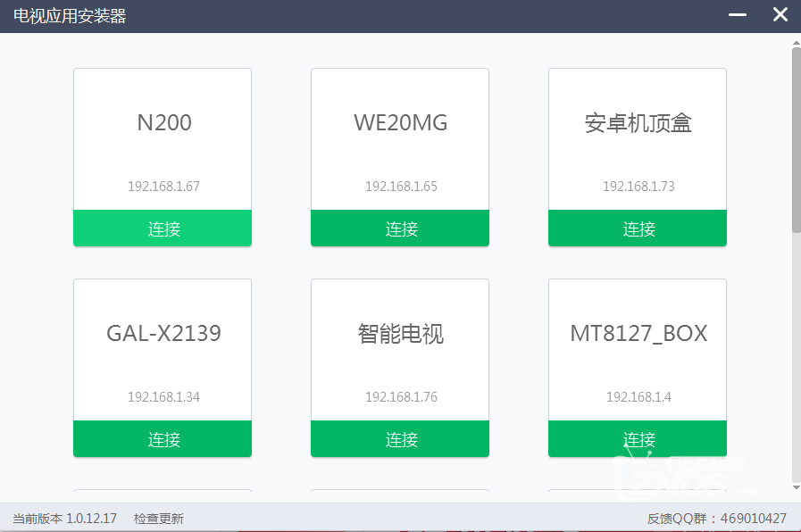Click the vertical scrollbar thumb

796,140
